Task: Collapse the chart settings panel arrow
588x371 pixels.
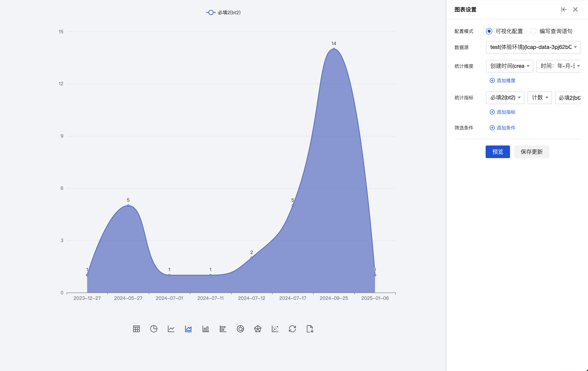Action: (x=564, y=9)
